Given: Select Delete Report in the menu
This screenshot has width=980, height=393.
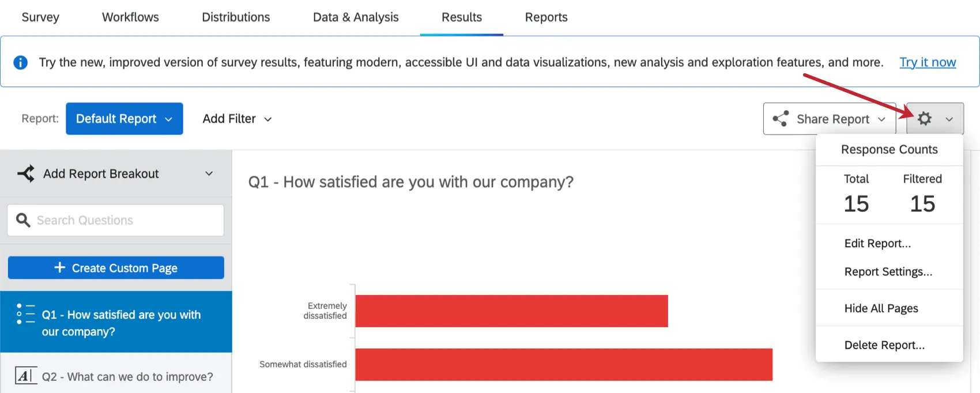Looking at the screenshot, I should click(884, 345).
